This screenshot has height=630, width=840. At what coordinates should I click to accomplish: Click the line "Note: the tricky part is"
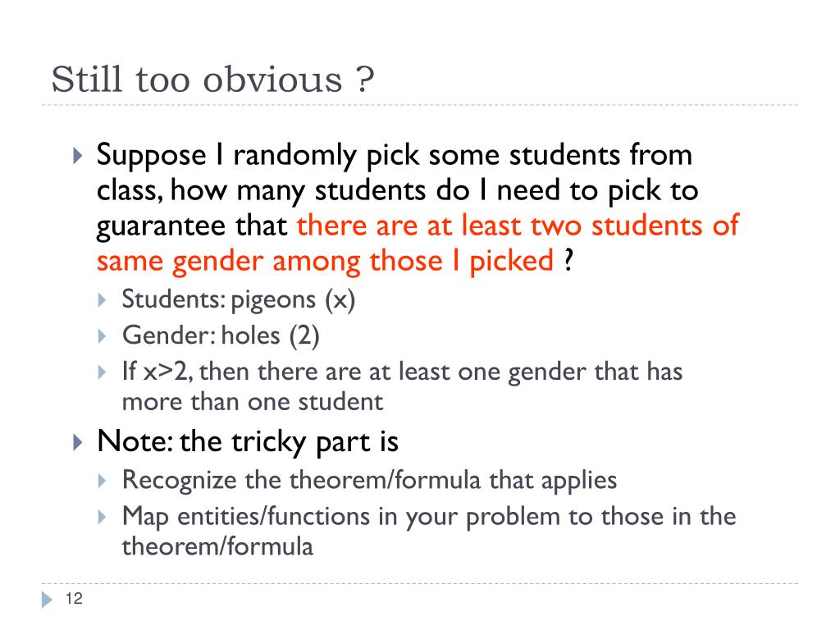(x=248, y=441)
